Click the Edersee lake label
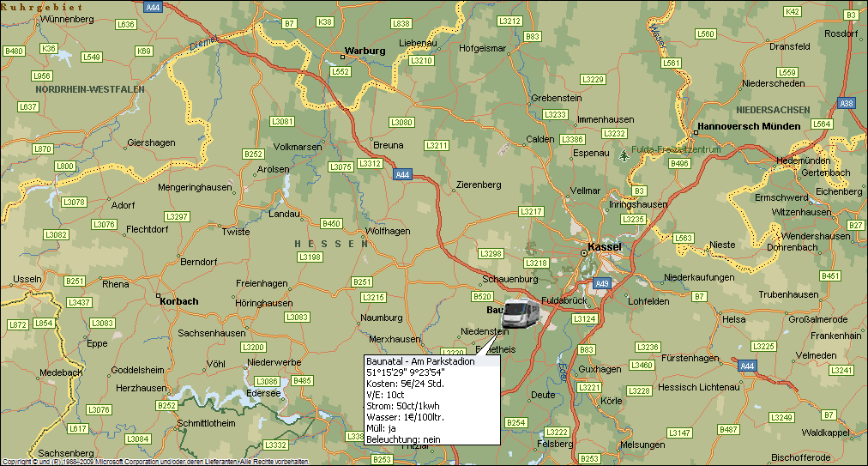 pos(263,393)
